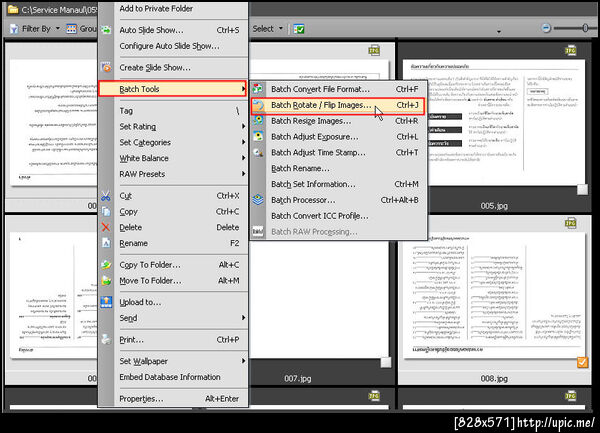Choose Batch Rename

click(x=339, y=168)
